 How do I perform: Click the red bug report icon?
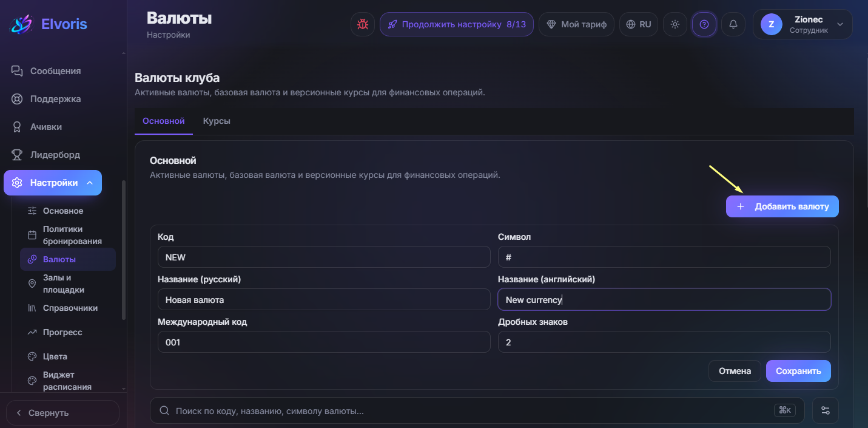(x=363, y=24)
